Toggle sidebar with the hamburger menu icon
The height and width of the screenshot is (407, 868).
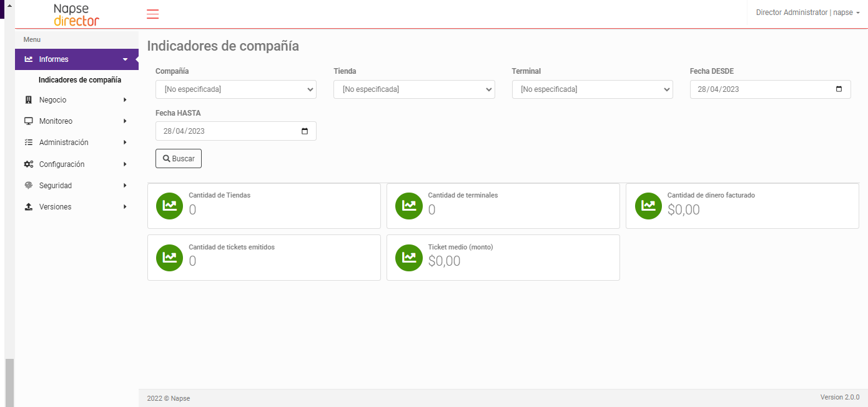(x=152, y=14)
